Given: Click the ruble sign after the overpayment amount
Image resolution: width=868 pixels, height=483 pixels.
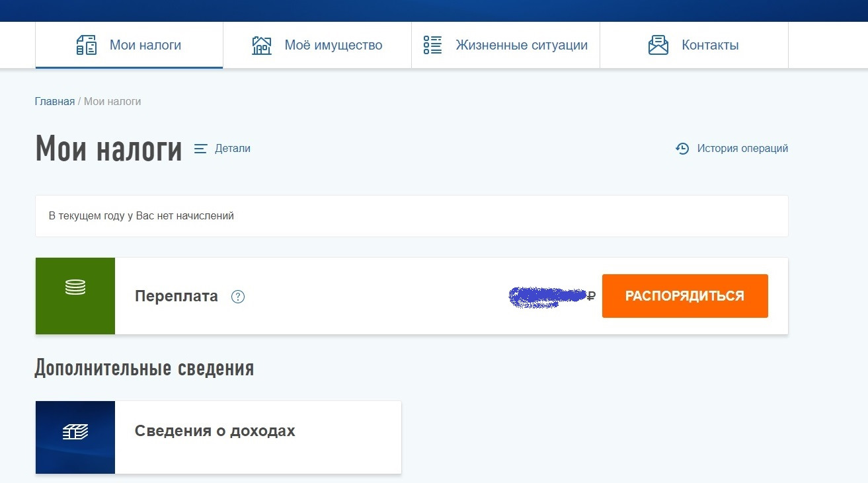Looking at the screenshot, I should (591, 297).
